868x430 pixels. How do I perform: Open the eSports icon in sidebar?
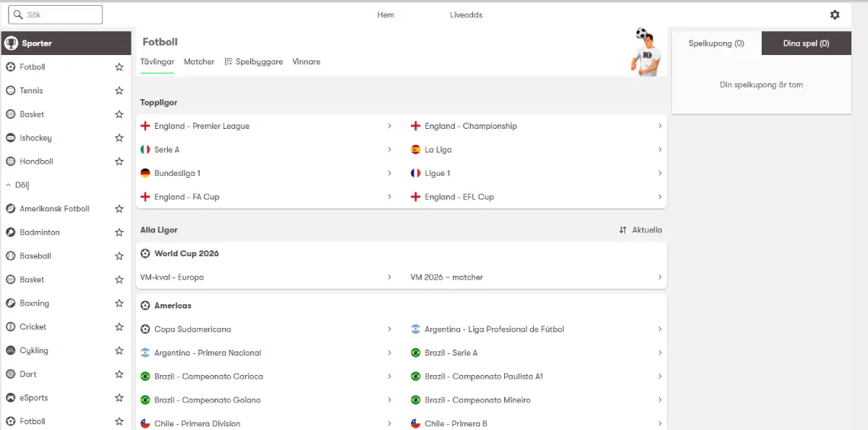tap(11, 397)
